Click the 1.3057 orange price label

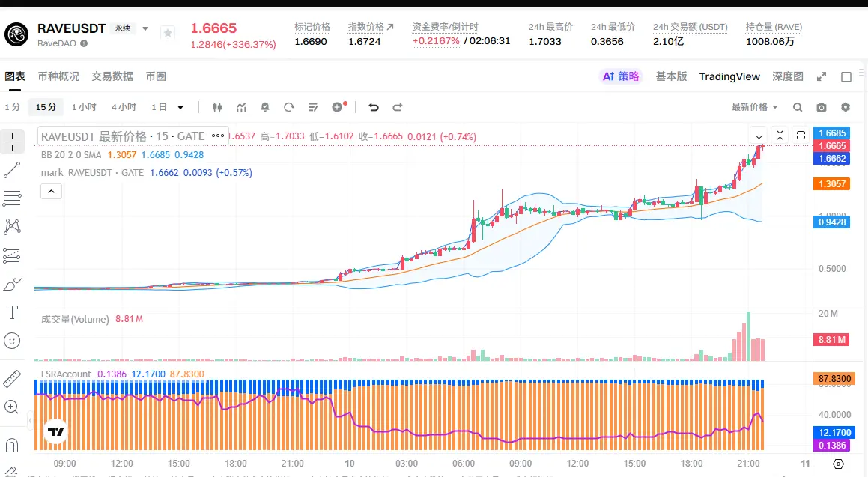point(831,183)
